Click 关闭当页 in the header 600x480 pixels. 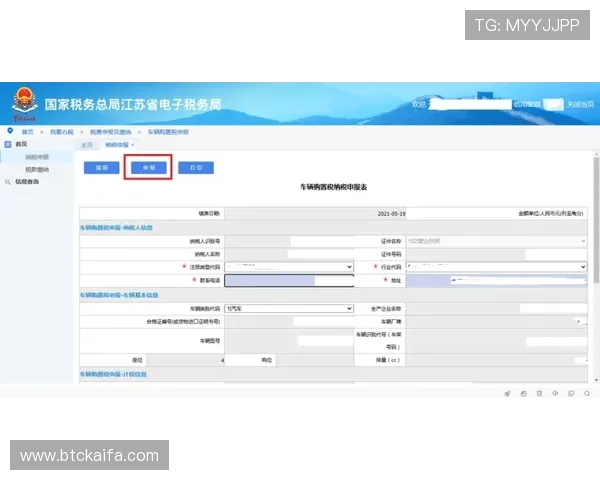[x=580, y=104]
